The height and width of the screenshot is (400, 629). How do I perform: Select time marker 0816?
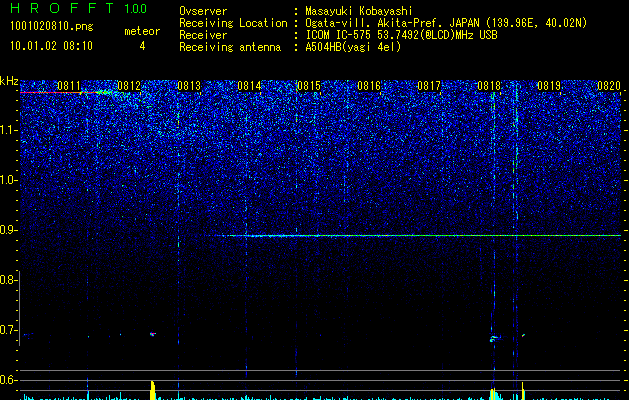point(369,86)
